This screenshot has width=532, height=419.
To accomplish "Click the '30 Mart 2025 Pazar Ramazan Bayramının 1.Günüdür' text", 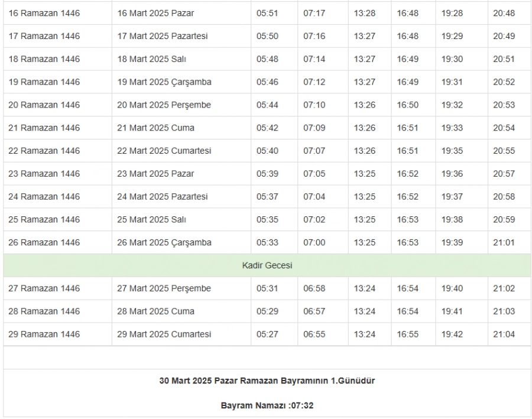I will (x=267, y=380).
